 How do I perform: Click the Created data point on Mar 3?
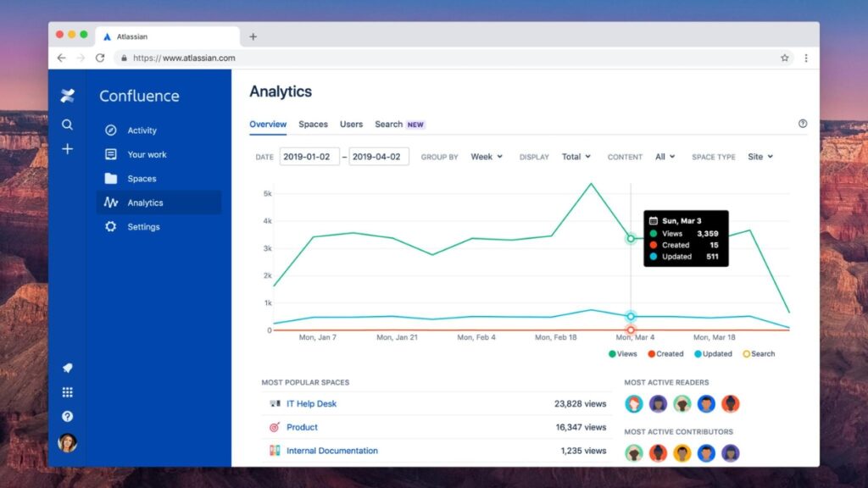631,330
